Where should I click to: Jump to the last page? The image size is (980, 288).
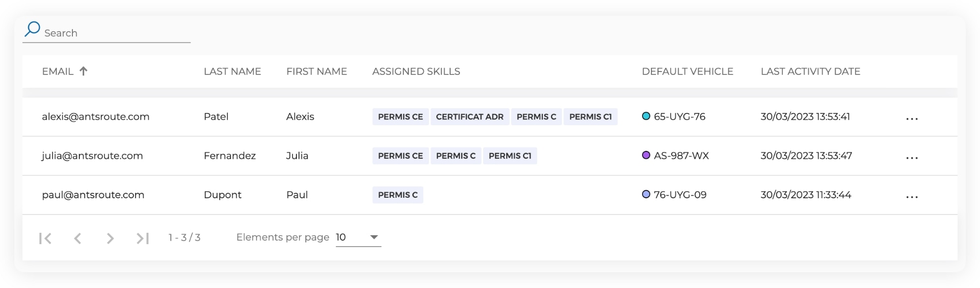tap(143, 238)
